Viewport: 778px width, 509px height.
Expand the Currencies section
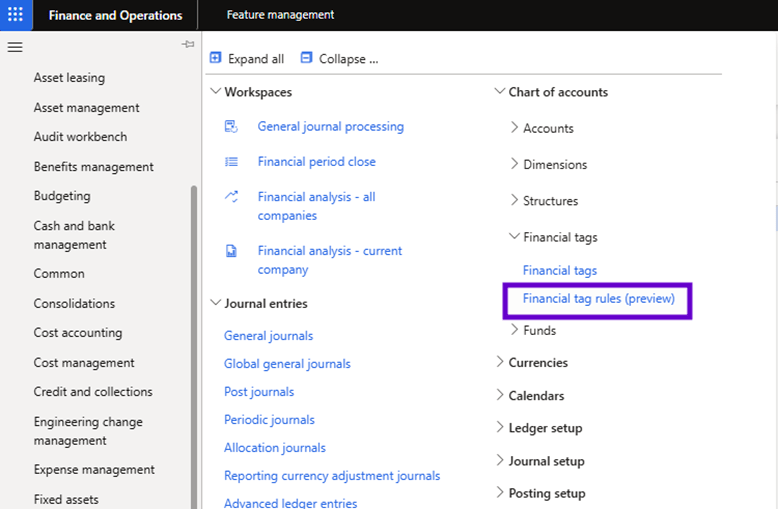coord(500,362)
